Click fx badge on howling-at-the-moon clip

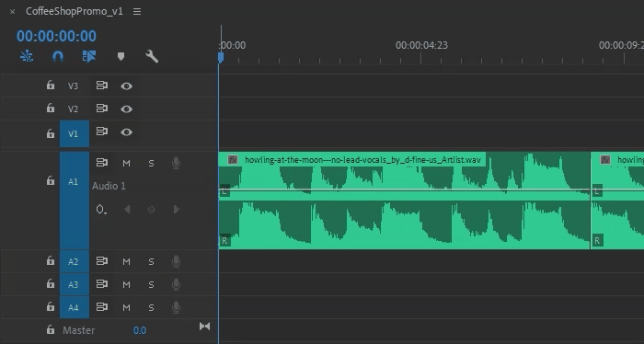[233, 160]
